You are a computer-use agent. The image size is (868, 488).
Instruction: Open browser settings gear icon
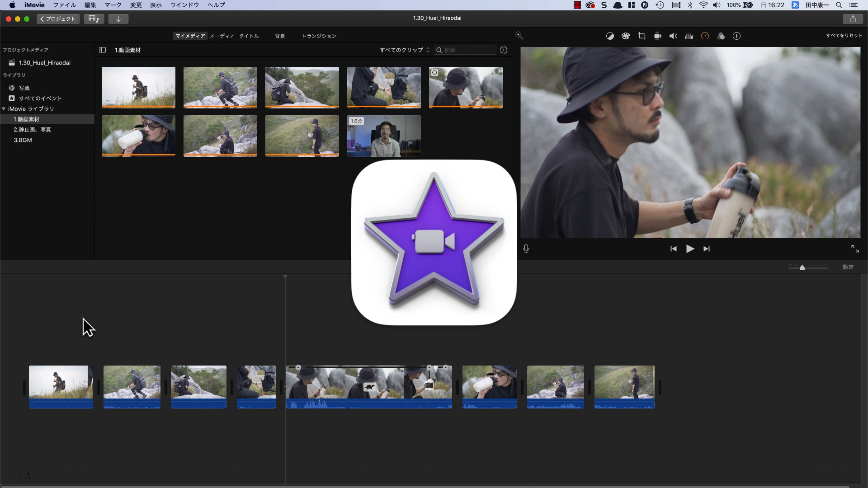click(x=504, y=50)
